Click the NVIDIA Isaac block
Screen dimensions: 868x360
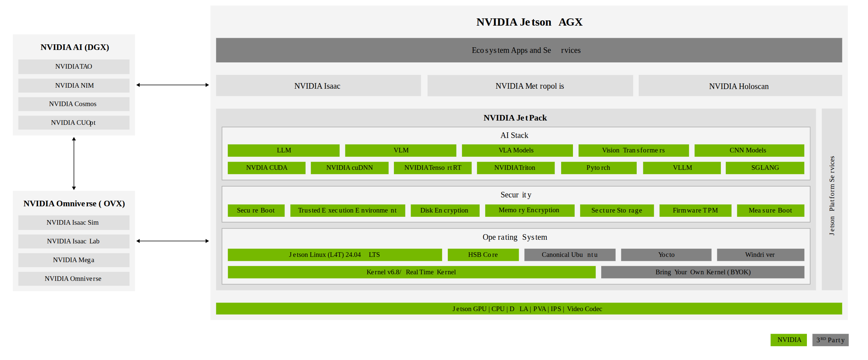pyautogui.click(x=318, y=86)
